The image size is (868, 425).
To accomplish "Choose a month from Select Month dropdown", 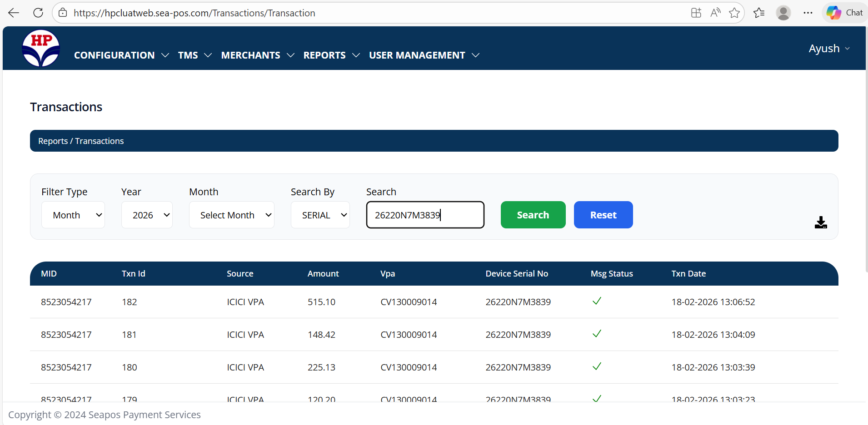I will point(231,215).
